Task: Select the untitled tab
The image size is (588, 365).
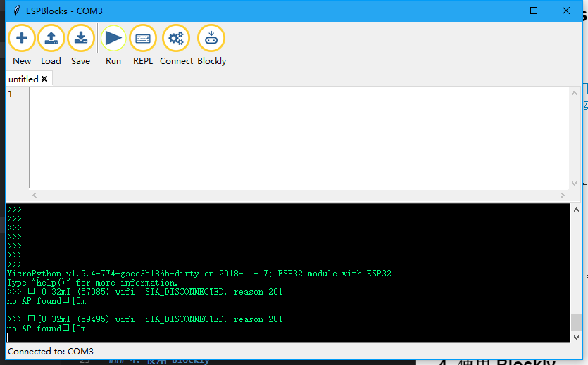Action: (x=23, y=79)
